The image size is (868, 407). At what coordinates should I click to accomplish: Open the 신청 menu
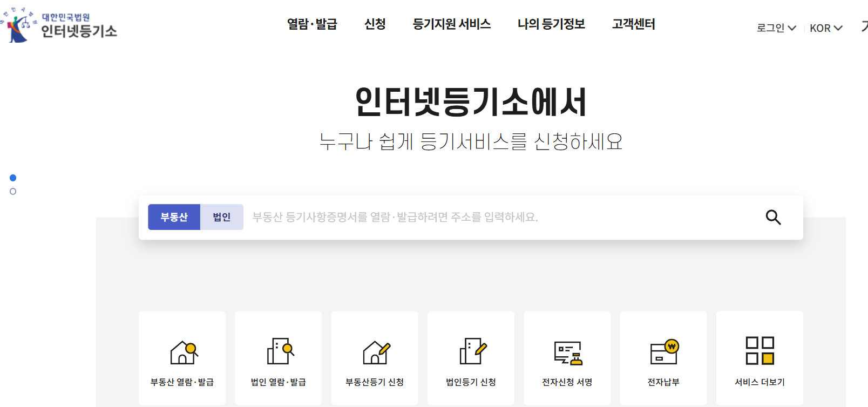[375, 24]
